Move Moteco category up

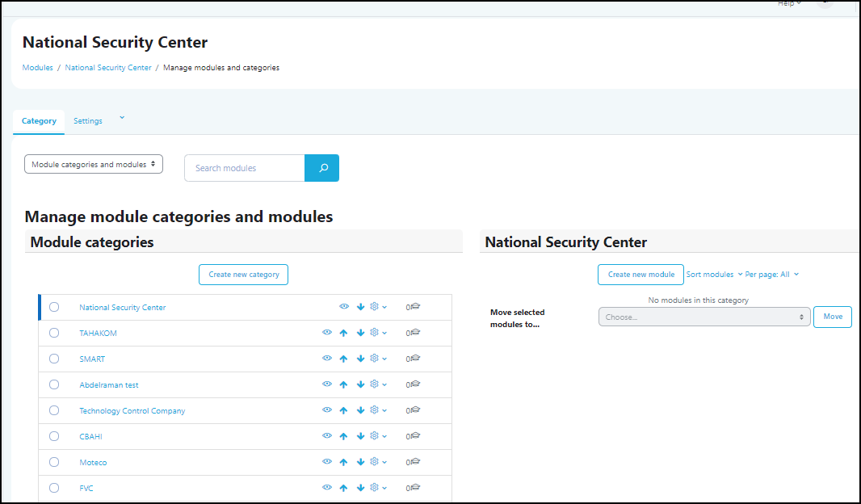pos(344,462)
